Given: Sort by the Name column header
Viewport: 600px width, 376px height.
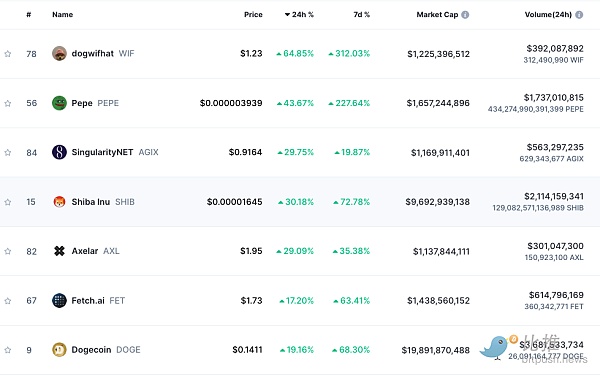Looking at the screenshot, I should point(63,15).
